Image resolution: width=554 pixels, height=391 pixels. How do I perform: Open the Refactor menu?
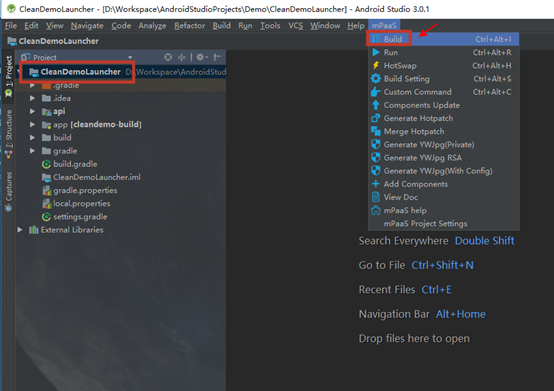click(190, 26)
